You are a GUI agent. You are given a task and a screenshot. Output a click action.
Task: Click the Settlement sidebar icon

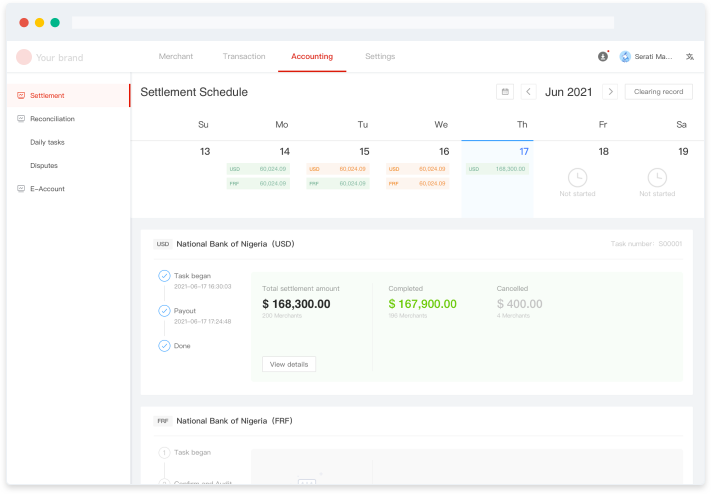[x=21, y=95]
